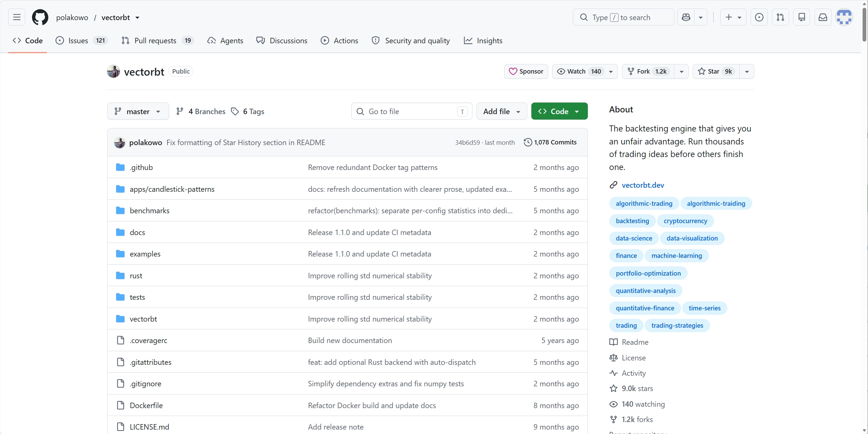Open the LICENSE.md file

(149, 427)
